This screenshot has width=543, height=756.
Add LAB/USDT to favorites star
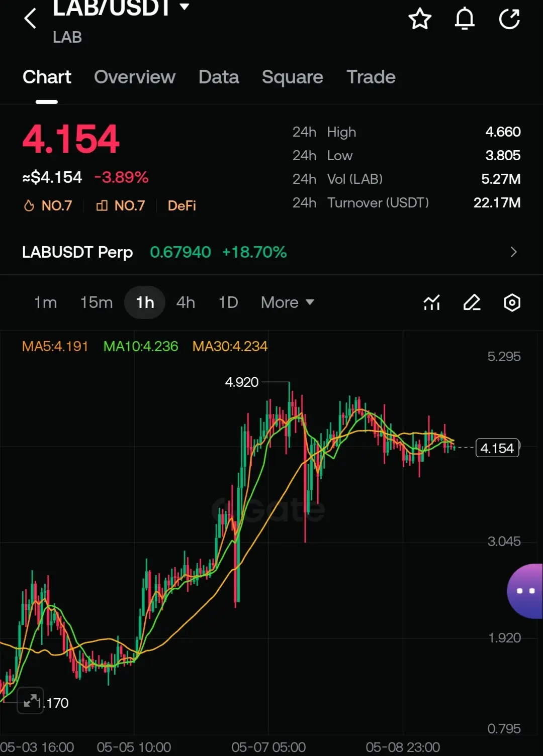[420, 19]
